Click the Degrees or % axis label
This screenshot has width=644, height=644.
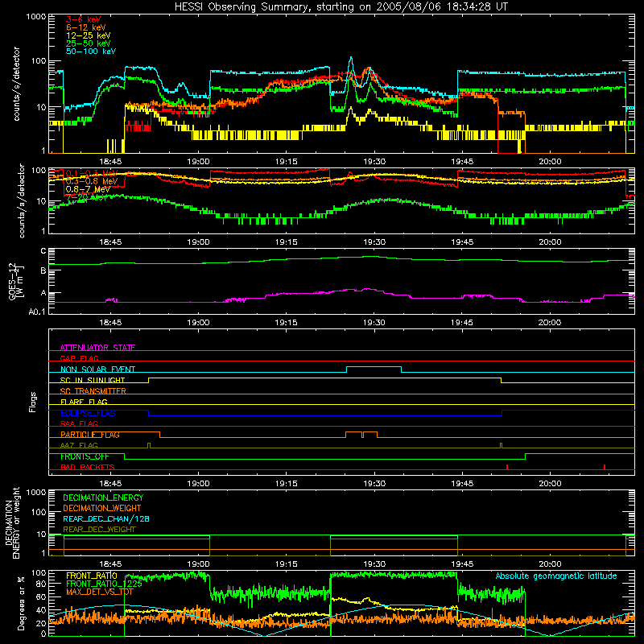click(21, 604)
